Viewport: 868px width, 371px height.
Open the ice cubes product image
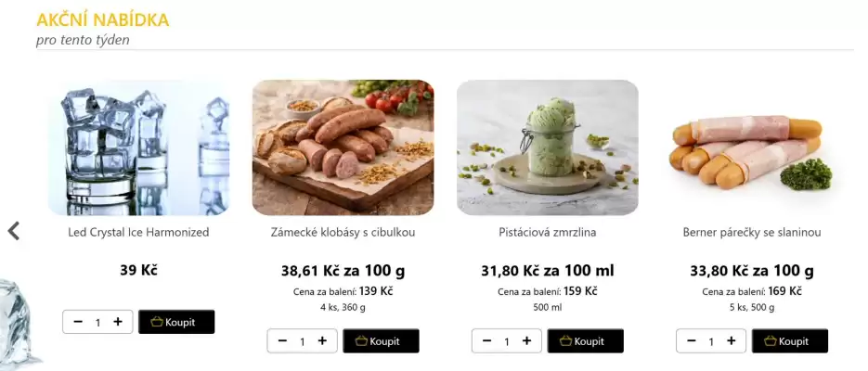[x=138, y=147]
